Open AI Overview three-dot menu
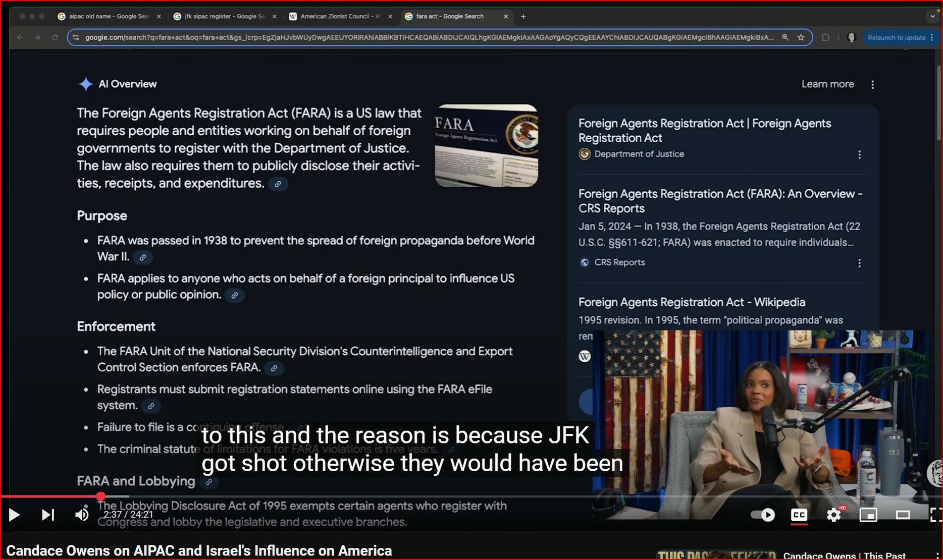Image resolution: width=943 pixels, height=560 pixels. click(x=872, y=85)
